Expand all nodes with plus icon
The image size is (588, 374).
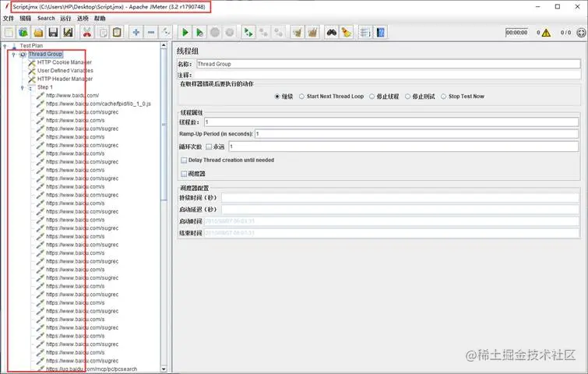coord(136,33)
